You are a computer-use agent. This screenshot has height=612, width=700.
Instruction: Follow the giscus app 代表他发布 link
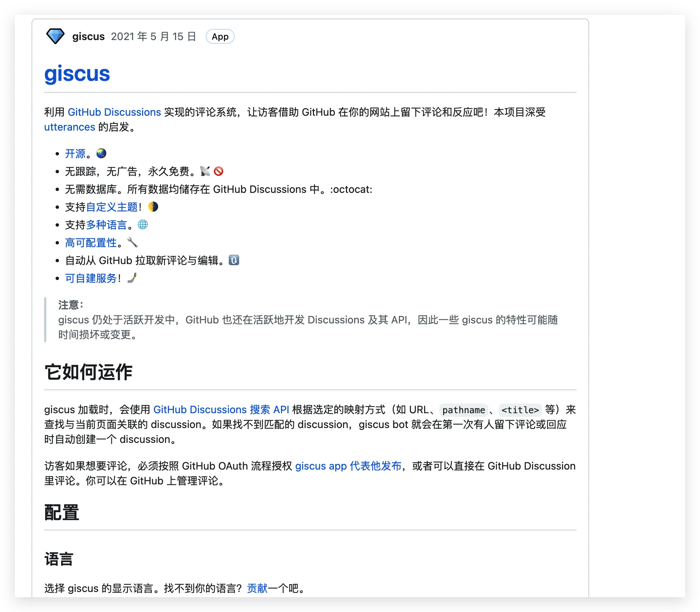[348, 466]
